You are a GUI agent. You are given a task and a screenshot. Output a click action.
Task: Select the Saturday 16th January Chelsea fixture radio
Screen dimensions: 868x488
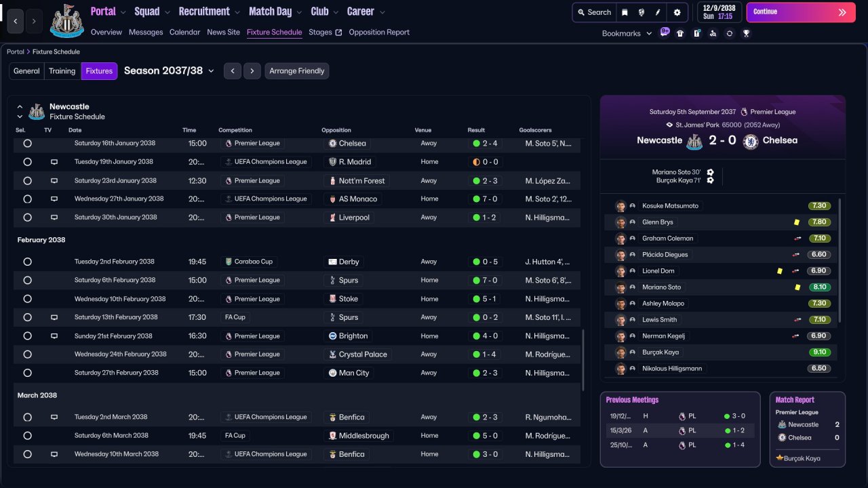click(x=27, y=144)
